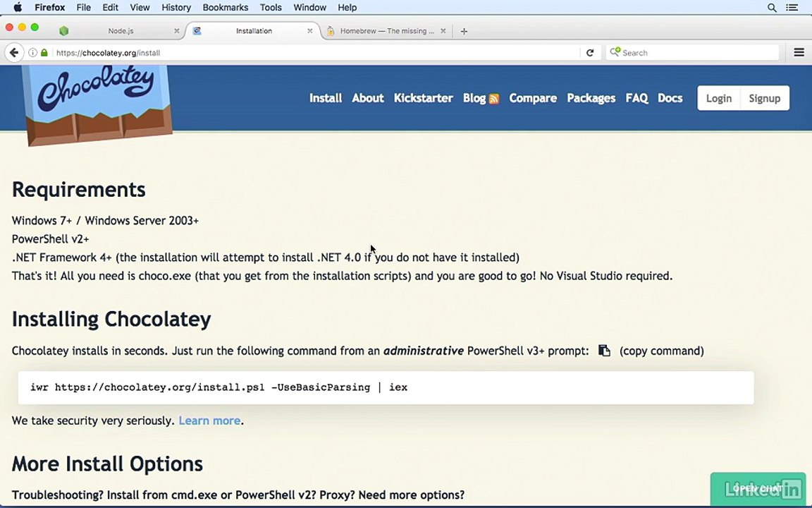This screenshot has height=508, width=812.
Task: Click 'Windows 7+ / Windows Server 2003+' line
Action: 105,220
